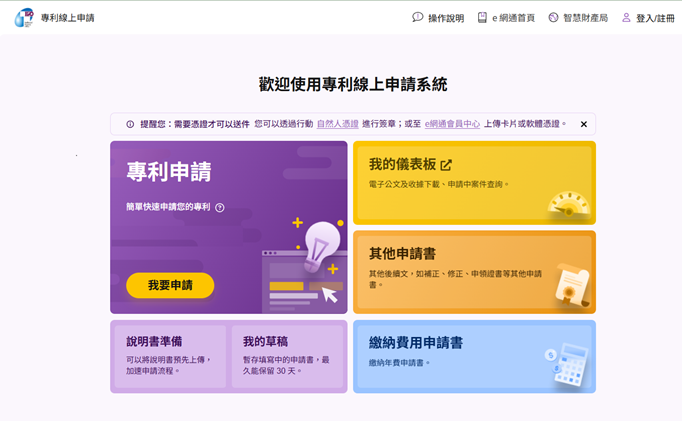Open the 說明書準備 card
The height and width of the screenshot is (421, 682).
pos(168,356)
